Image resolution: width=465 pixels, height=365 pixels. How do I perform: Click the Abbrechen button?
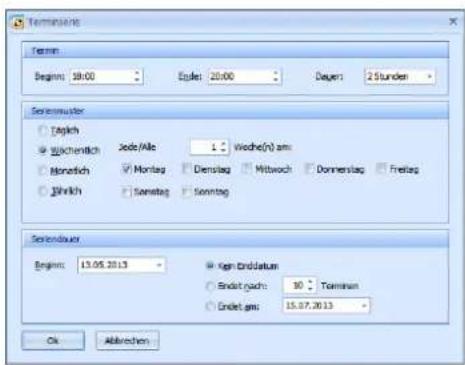coord(127,340)
